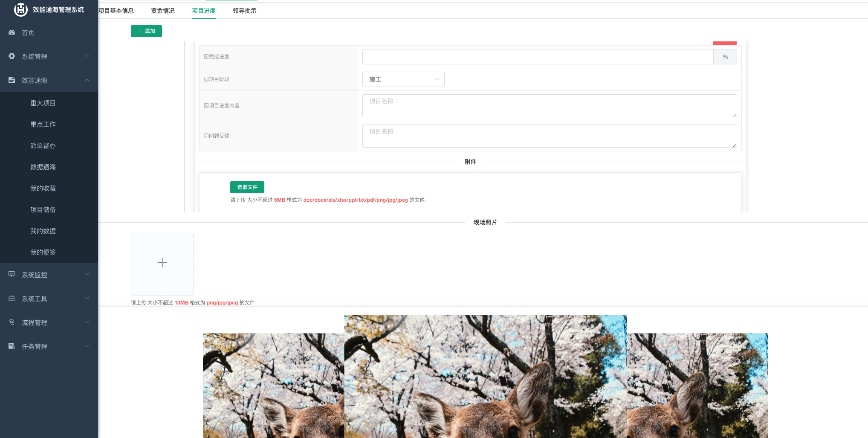Click the green 添加 button
Viewport: 868px width, 438px height.
pyautogui.click(x=146, y=31)
